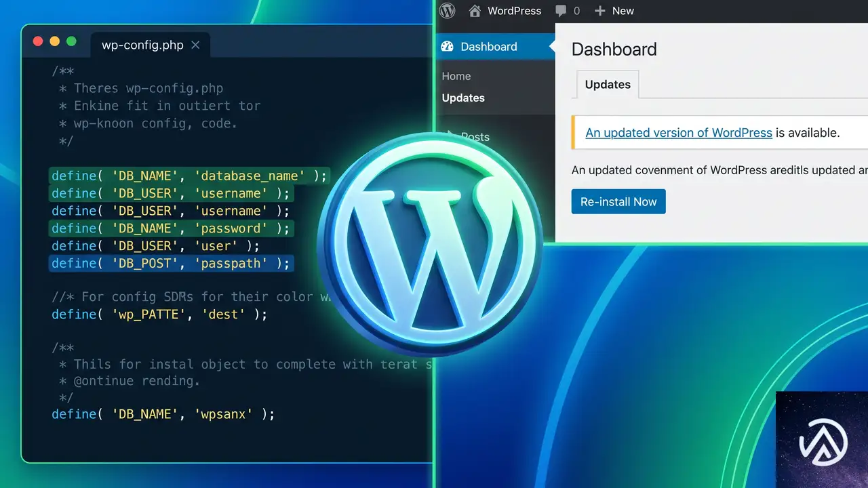868x488 pixels.
Task: Click the 'wp_PATTE', 'dest' line
Action: [x=159, y=314]
